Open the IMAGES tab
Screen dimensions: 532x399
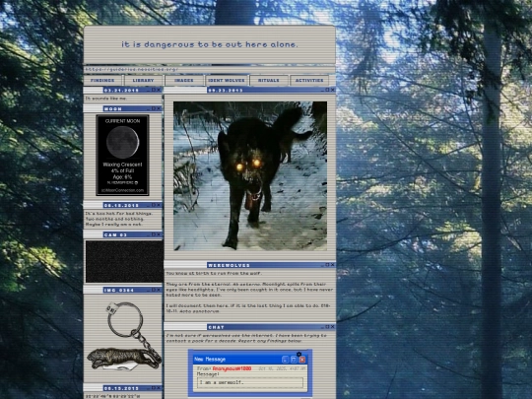184,81
